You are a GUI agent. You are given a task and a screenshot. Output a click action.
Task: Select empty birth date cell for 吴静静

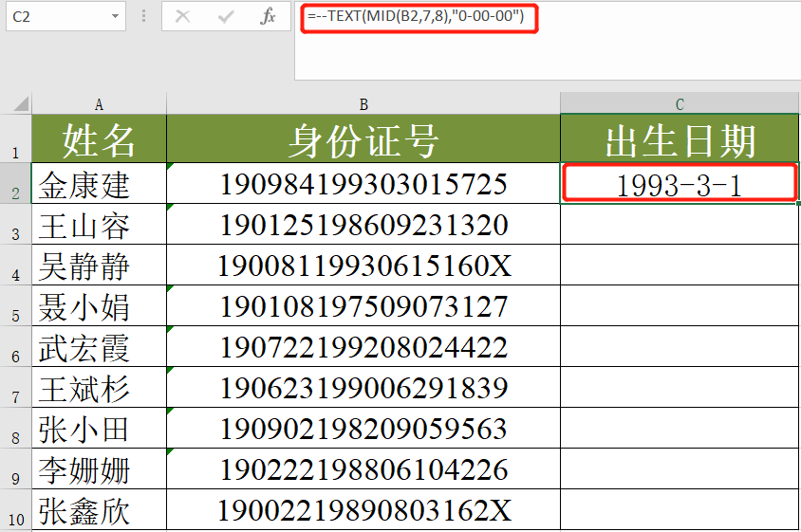(x=680, y=265)
